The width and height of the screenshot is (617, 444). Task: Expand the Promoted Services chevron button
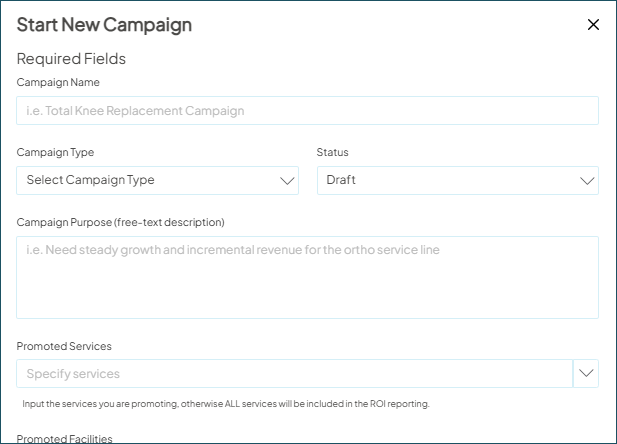pos(586,374)
